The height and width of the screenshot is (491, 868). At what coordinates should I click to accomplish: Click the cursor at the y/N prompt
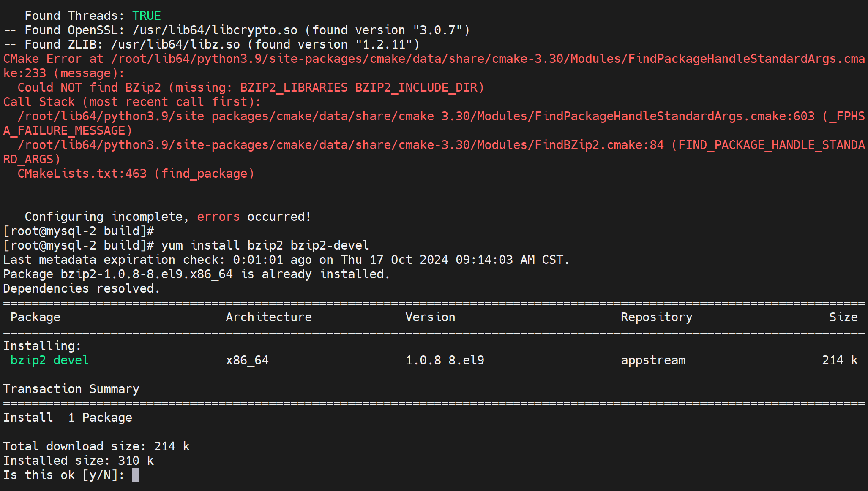point(136,475)
